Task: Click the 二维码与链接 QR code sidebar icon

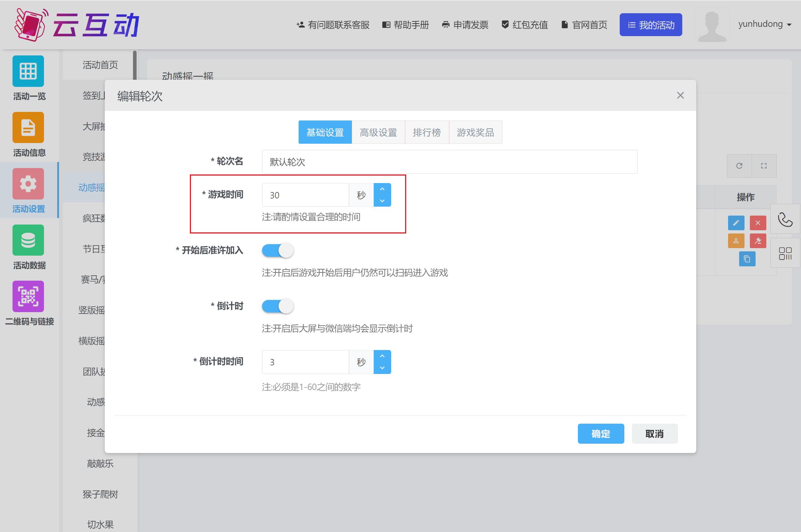Action: pyautogui.click(x=29, y=296)
